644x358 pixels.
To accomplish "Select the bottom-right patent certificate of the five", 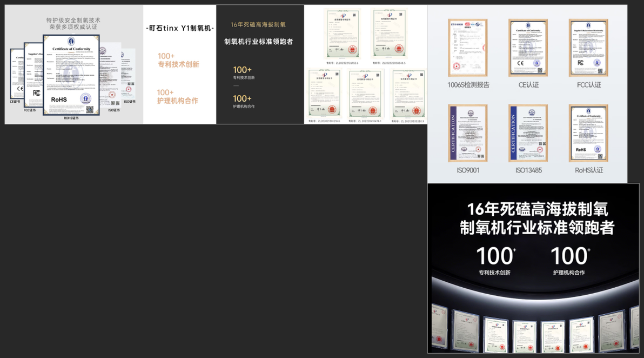I will point(408,94).
